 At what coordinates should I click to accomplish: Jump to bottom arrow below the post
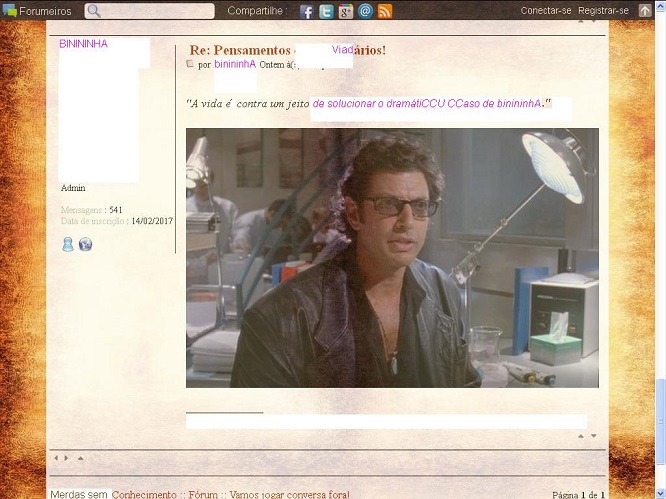(594, 436)
